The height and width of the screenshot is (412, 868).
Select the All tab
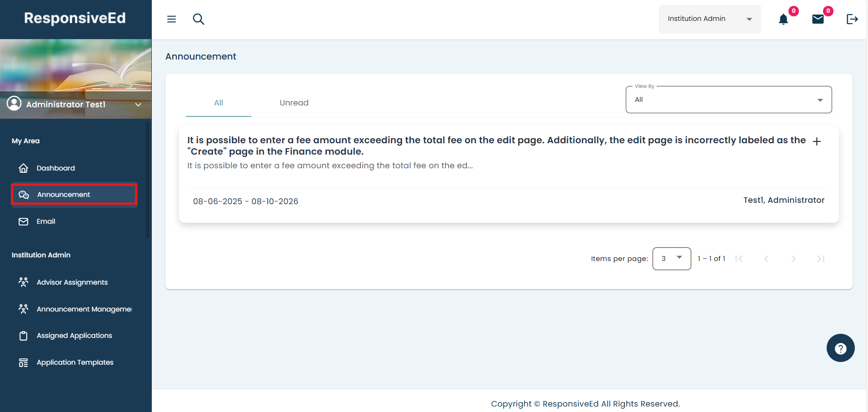[219, 103]
